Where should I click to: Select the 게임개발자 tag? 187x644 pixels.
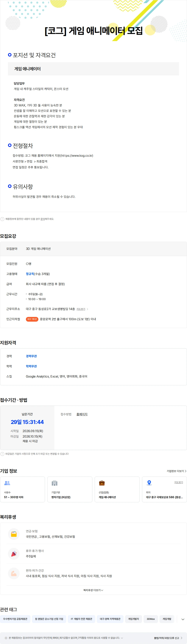pyautogui.click(x=133, y=619)
